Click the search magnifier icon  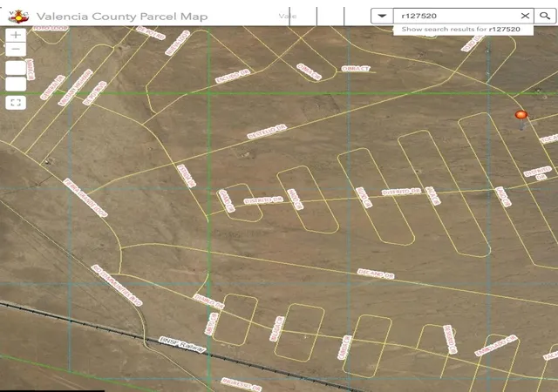coord(545,16)
